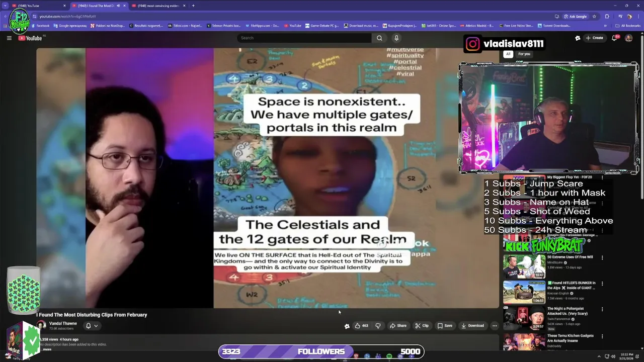This screenshot has height=362, width=644.
Task: Open the FileHippo.com bookmark
Action: click(262, 26)
